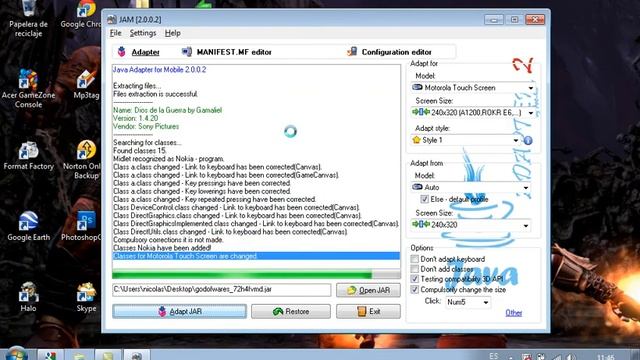
Task: Select 'Class DirectUtils.class changed' log line
Action: pyautogui.click(x=231, y=231)
